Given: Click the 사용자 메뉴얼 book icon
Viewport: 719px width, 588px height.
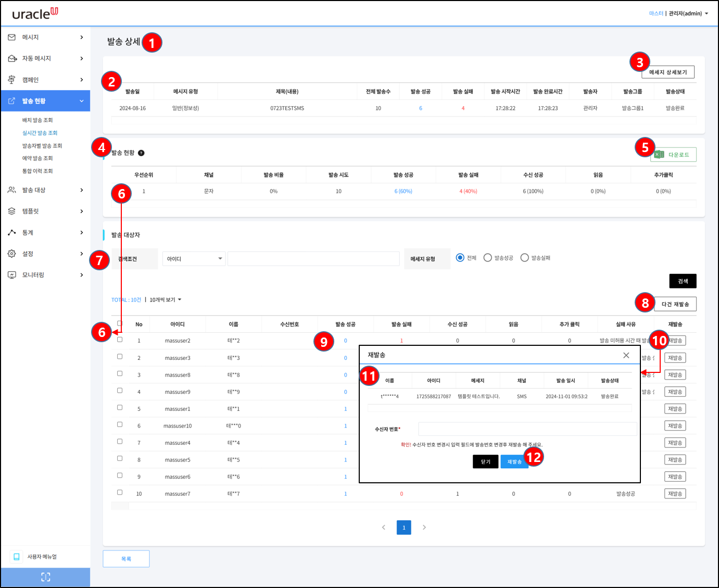Looking at the screenshot, I should [x=17, y=557].
